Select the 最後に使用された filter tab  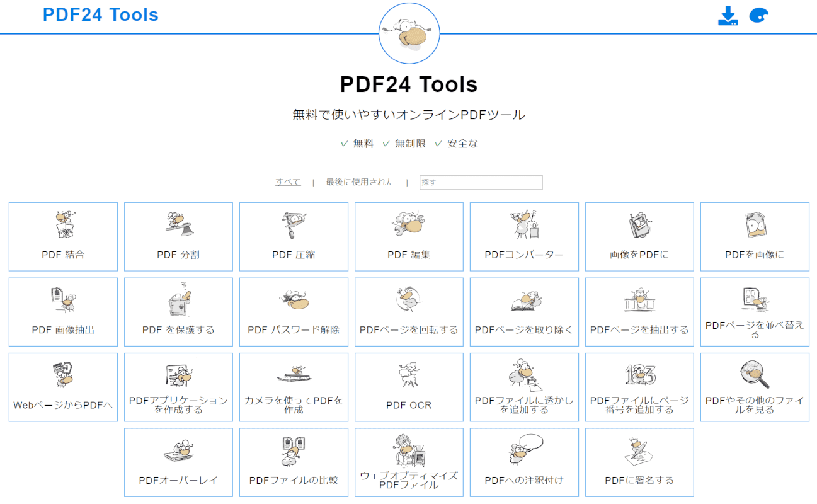pyautogui.click(x=360, y=182)
